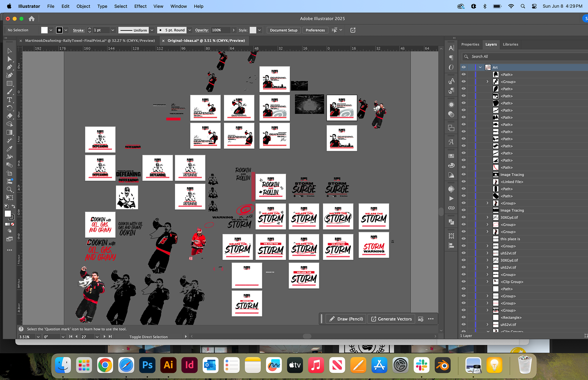Select the Type tool

point(9,100)
